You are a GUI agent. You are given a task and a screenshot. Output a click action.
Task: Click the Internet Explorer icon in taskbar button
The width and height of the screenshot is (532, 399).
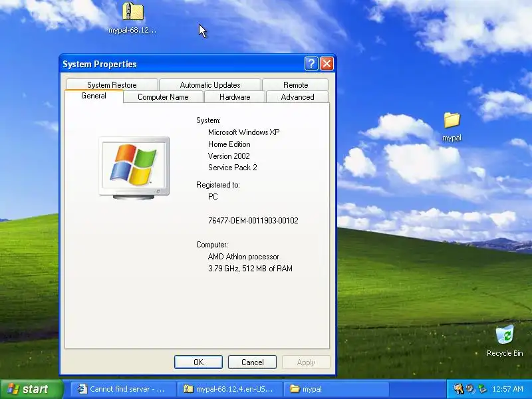[82, 389]
